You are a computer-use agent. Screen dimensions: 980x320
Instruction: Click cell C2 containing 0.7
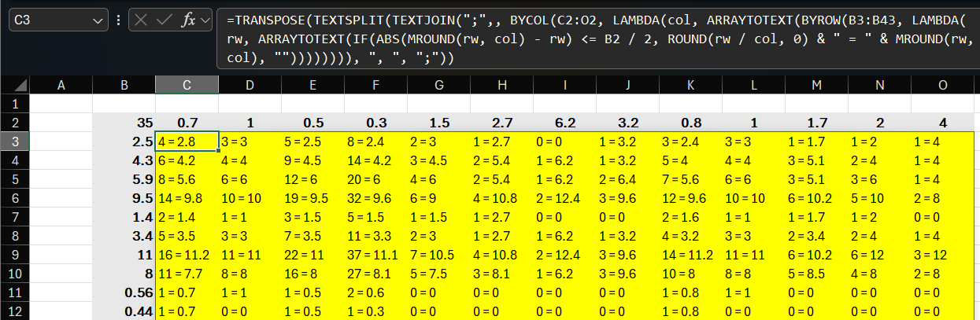[x=187, y=123]
